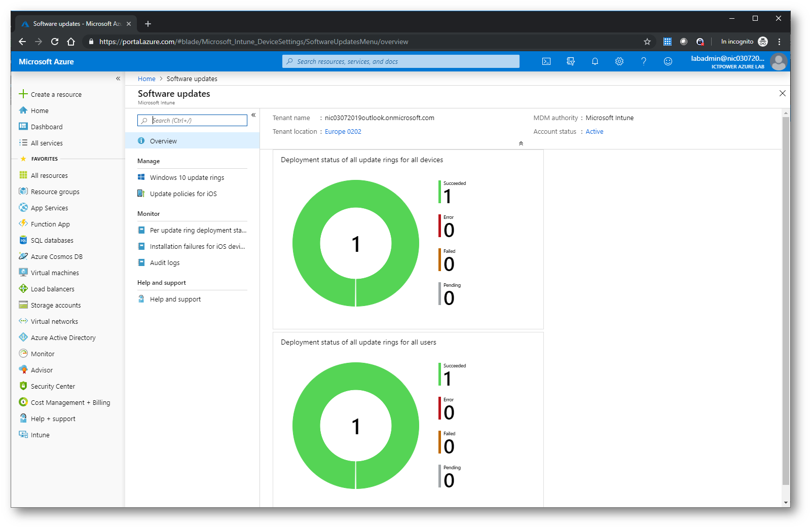Open a new browser tab
The width and height of the screenshot is (812, 529).
(148, 24)
